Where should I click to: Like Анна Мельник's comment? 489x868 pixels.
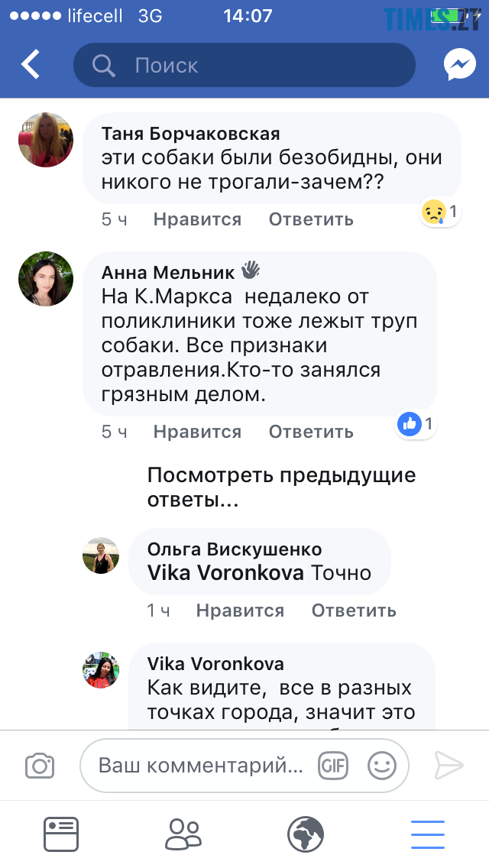pos(197,432)
